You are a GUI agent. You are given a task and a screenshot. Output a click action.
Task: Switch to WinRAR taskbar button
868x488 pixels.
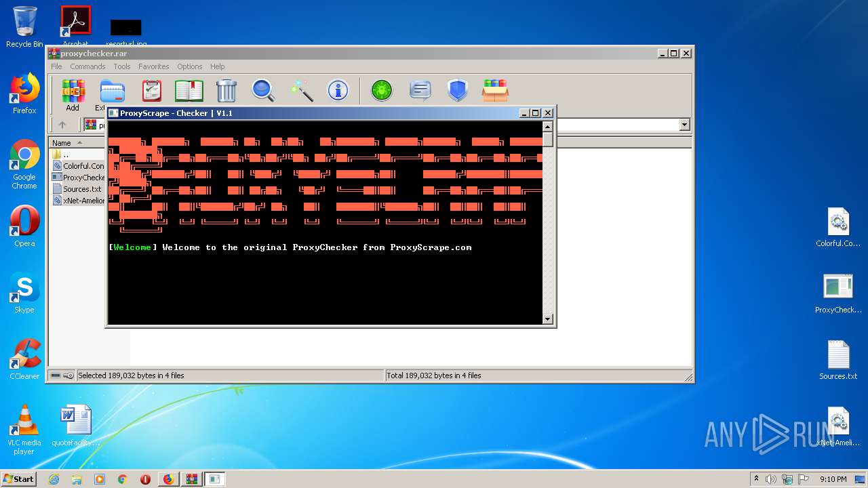click(191, 479)
